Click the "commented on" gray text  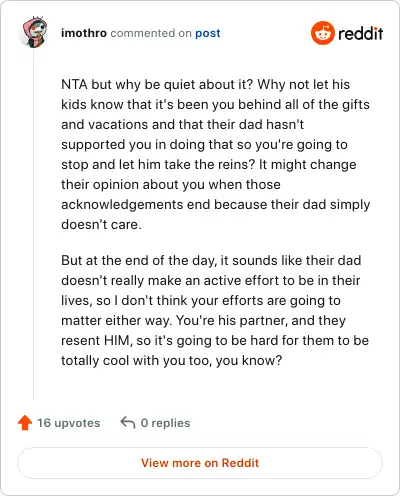[x=151, y=33]
